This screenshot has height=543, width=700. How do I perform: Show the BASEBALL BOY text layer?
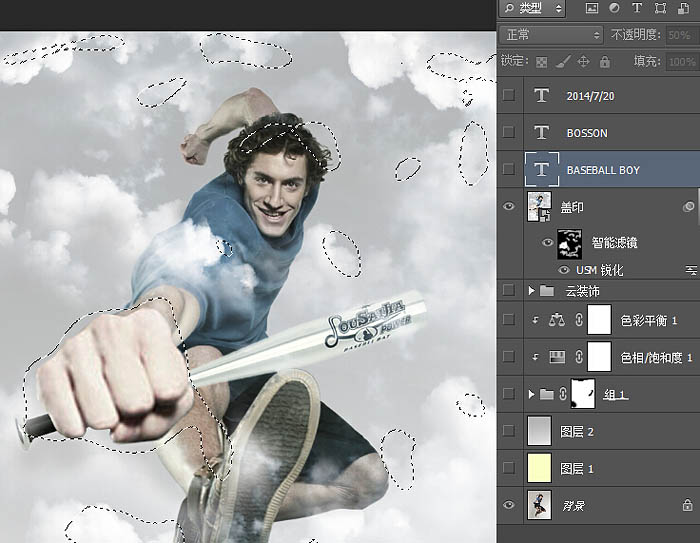click(x=508, y=169)
